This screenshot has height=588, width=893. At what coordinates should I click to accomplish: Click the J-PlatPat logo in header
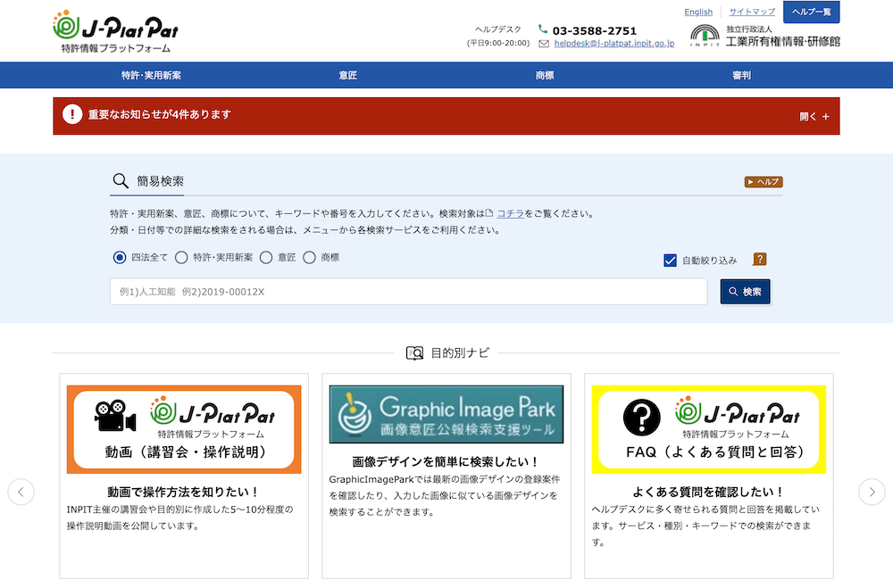point(114,31)
